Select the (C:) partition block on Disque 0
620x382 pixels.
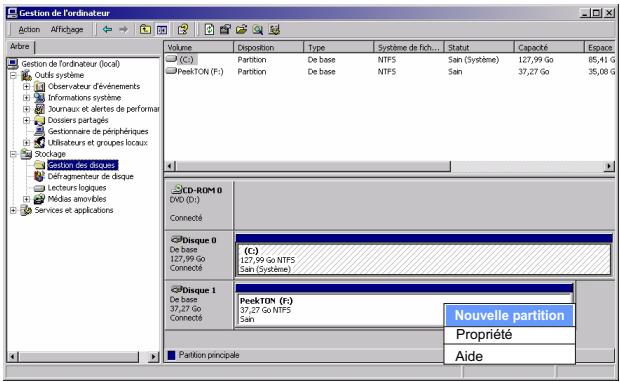click(x=424, y=259)
